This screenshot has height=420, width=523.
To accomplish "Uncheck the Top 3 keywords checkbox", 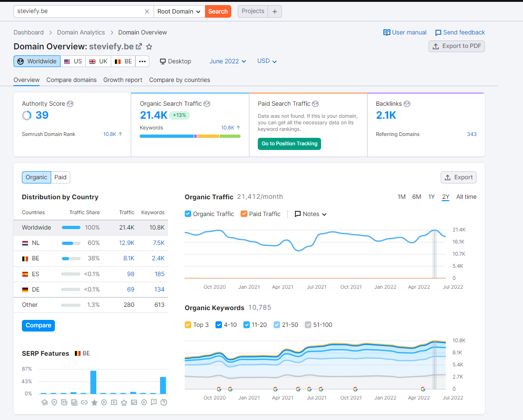I will pyautogui.click(x=188, y=325).
